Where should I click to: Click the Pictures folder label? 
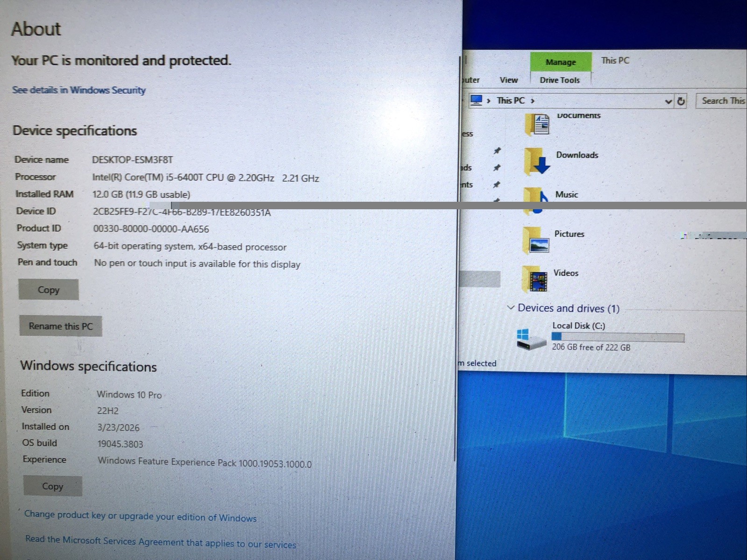pyautogui.click(x=569, y=234)
